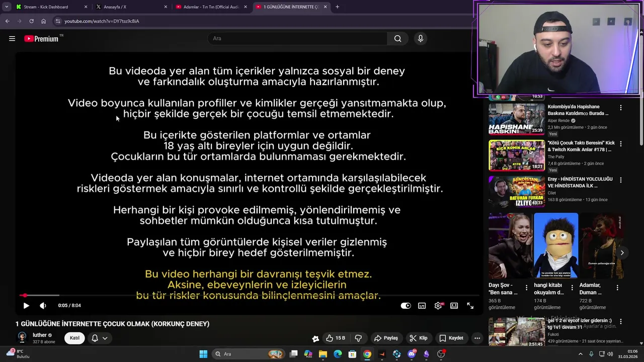Open options for 'Dayı Şov' short
The width and height of the screenshot is (644, 362).
526,288
